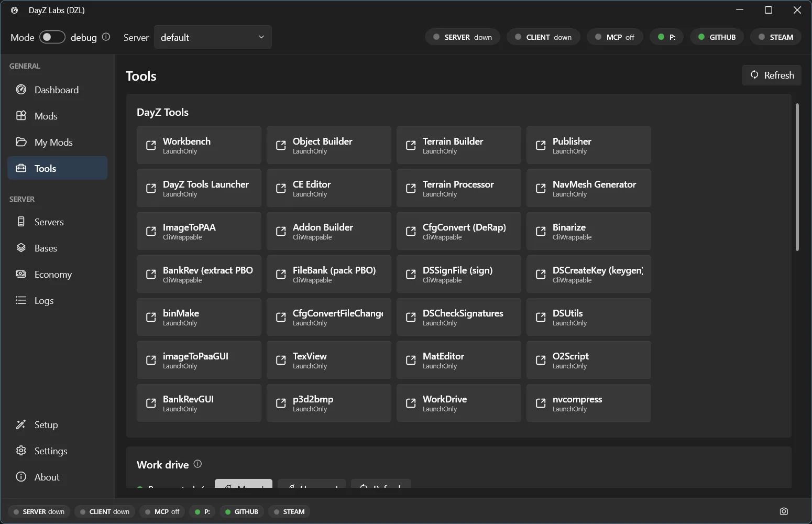Image resolution: width=812 pixels, height=524 pixels.
Task: Click the ImageToPAA tool icon
Action: (151, 231)
